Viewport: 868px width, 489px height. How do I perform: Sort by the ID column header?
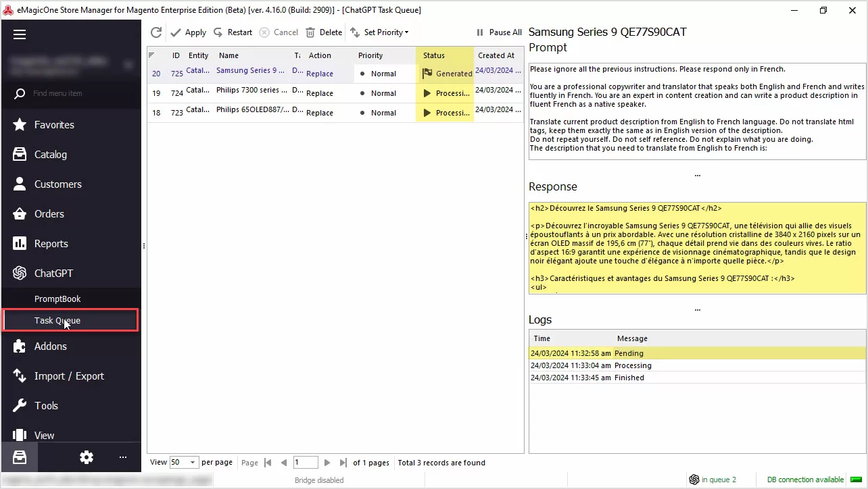(176, 55)
